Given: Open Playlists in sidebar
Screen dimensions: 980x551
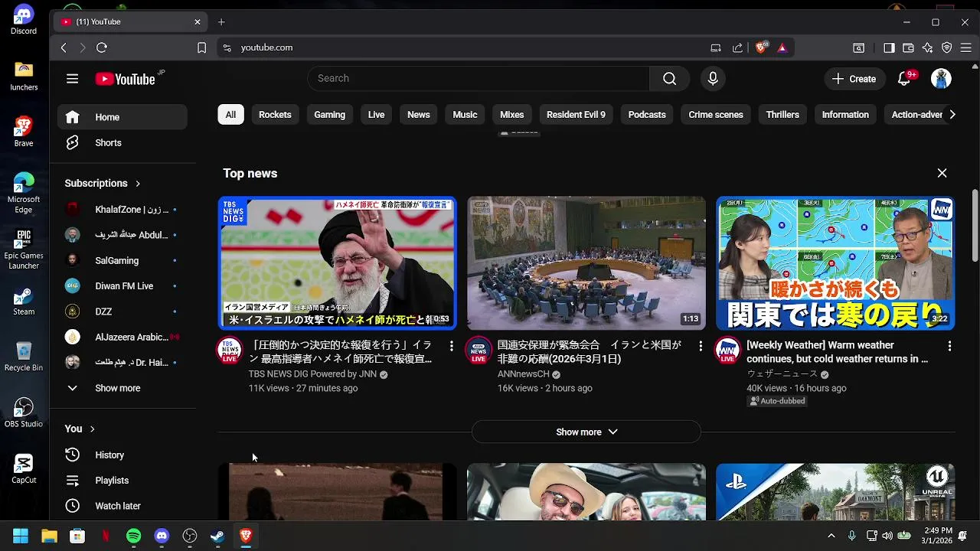Looking at the screenshot, I should 122,481.
